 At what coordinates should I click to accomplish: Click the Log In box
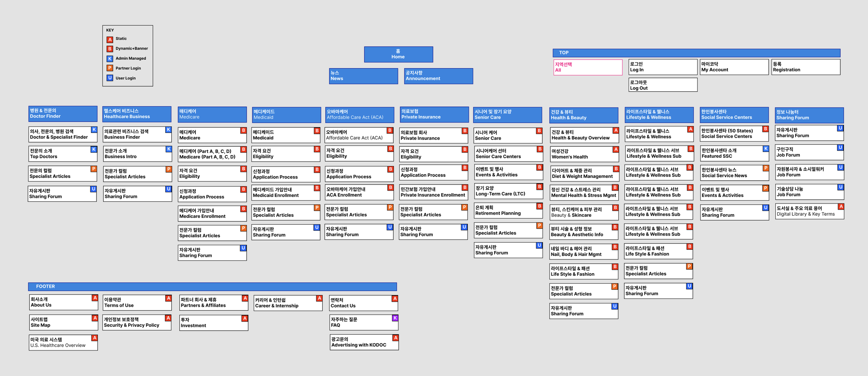(662, 67)
